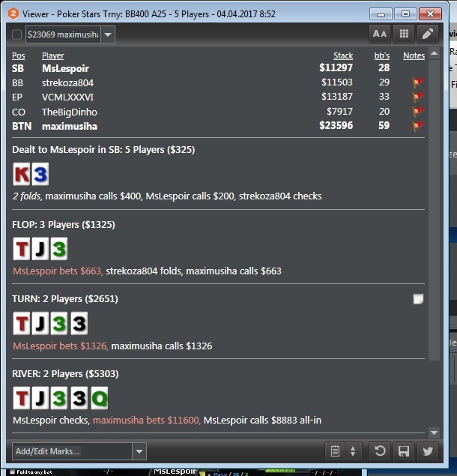Open the grid layout view icon
The width and height of the screenshot is (457, 476).
pyautogui.click(x=404, y=34)
